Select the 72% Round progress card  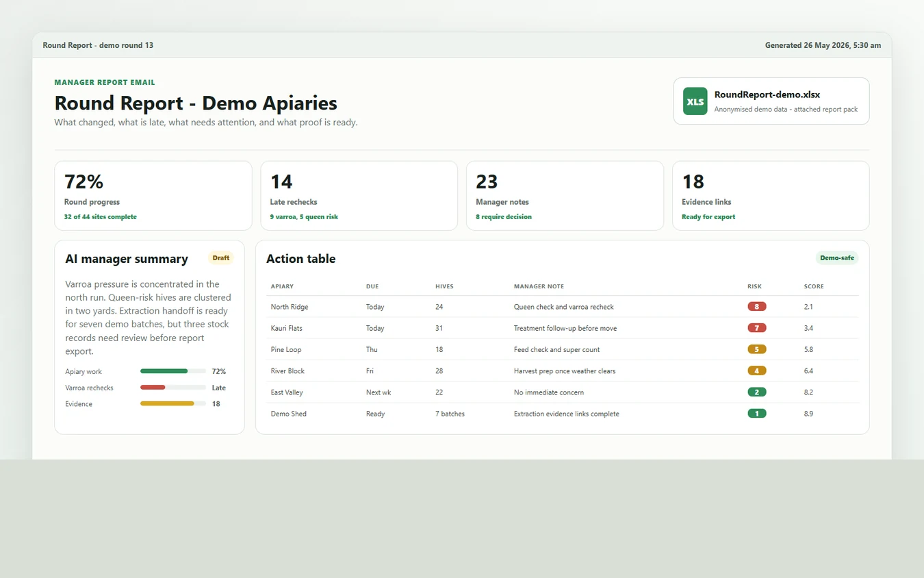pos(153,196)
